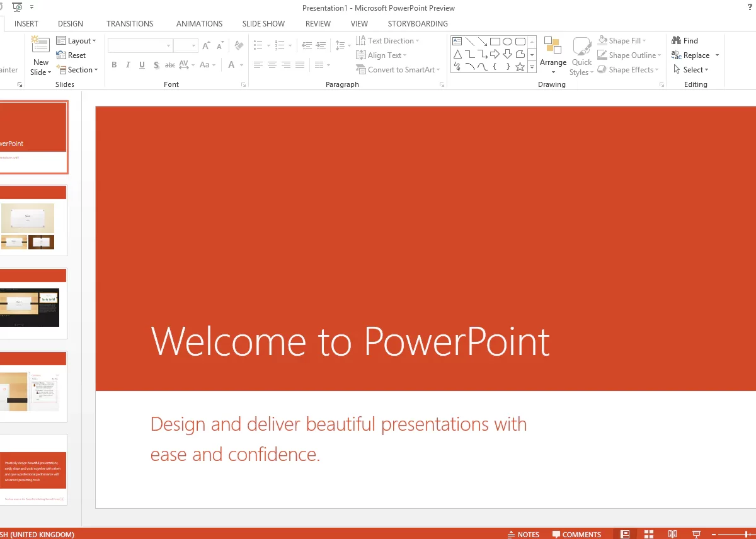
Task: Switch to the STORYBOARDING tab
Action: coord(418,24)
